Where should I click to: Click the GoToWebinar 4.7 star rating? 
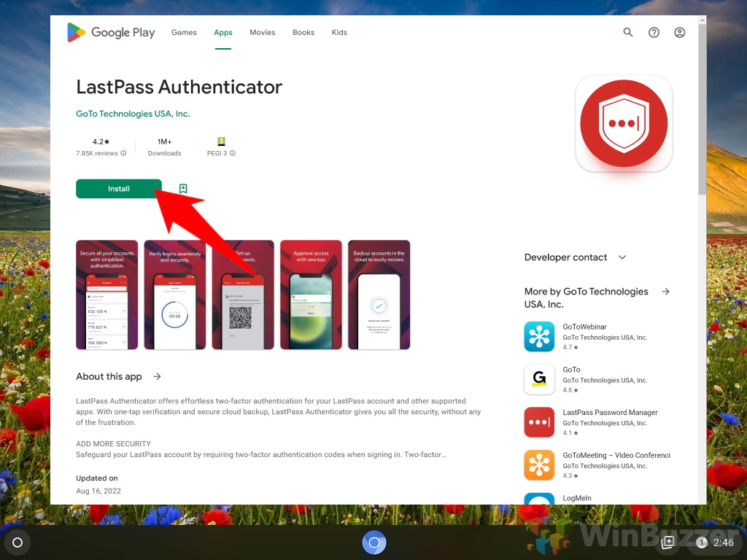570,347
